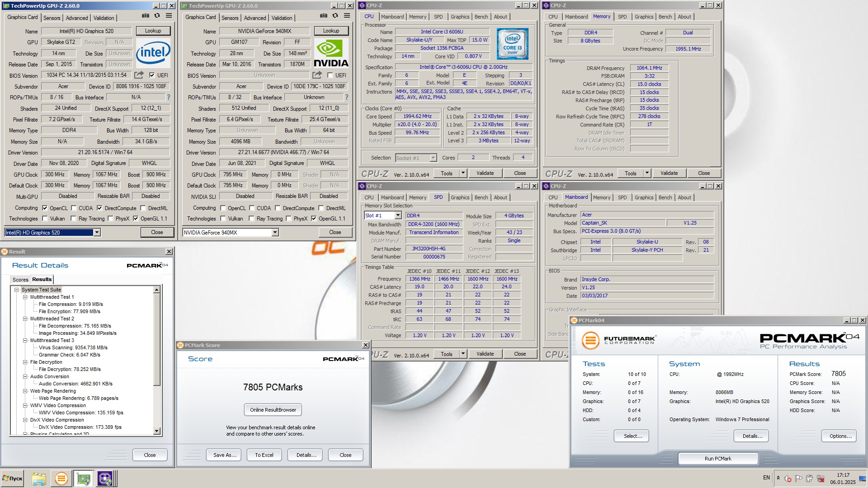Click the To Excel button
The width and height of the screenshot is (868, 488).
264,455
